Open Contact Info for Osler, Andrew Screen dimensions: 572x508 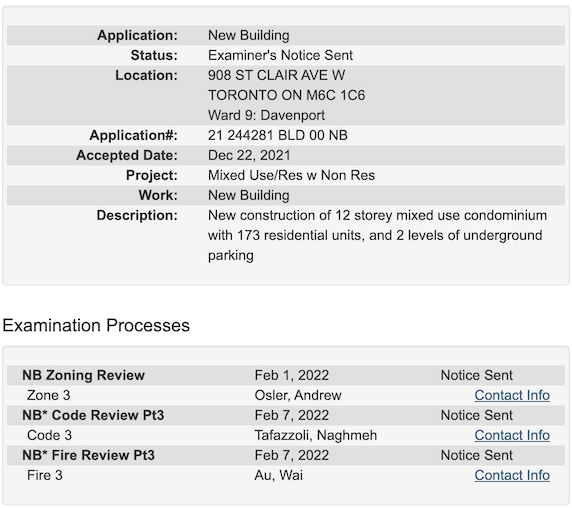click(512, 395)
